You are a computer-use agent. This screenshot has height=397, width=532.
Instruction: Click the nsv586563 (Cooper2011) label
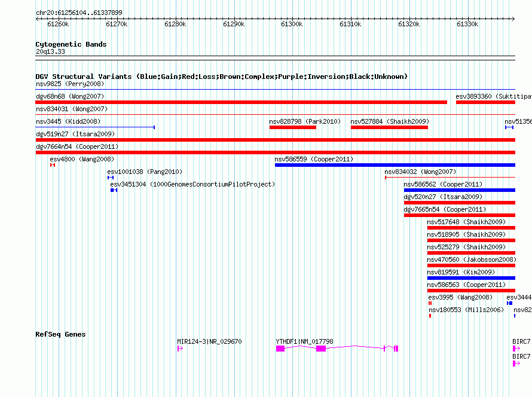[x=466, y=285]
